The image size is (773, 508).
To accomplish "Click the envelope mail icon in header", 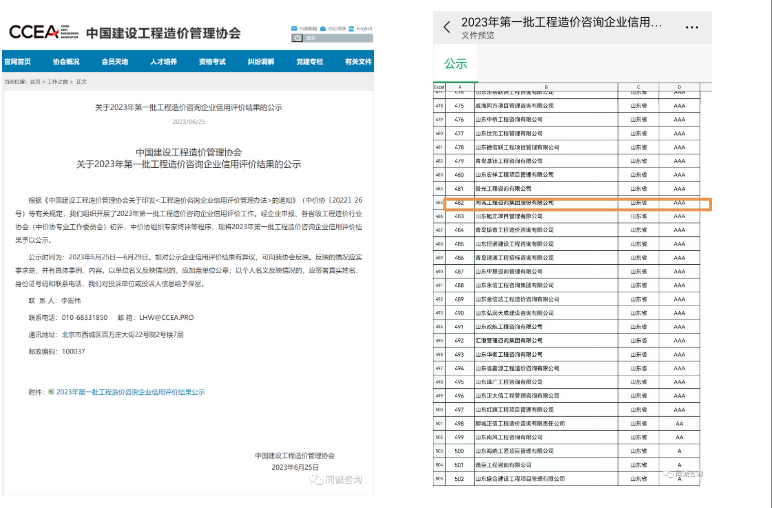I will (294, 29).
